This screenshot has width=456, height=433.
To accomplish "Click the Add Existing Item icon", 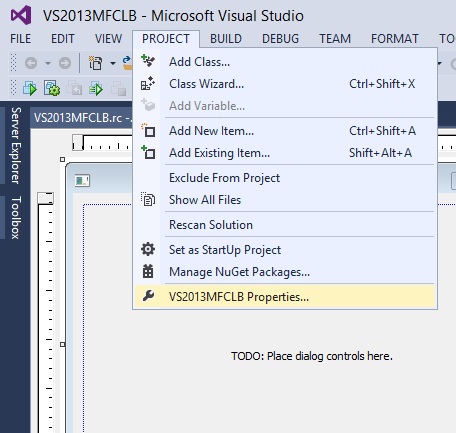I will coord(148,152).
